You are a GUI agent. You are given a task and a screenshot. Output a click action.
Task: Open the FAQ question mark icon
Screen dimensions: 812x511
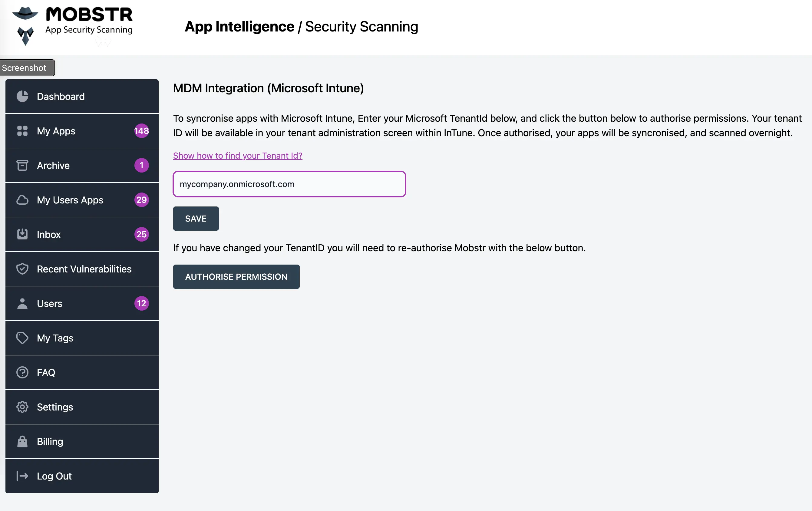tap(22, 372)
